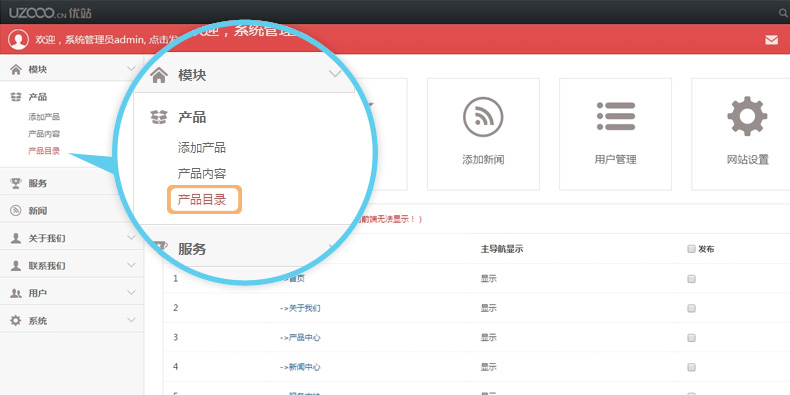Click the person icon beside 关于我们 in sidebar

[16, 238]
